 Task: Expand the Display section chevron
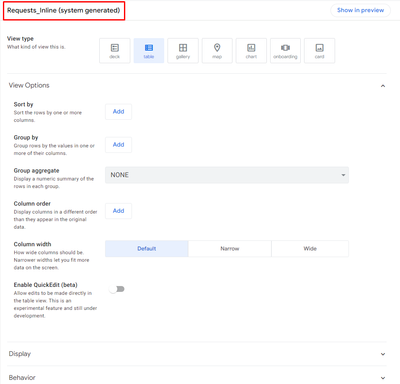pos(383,354)
